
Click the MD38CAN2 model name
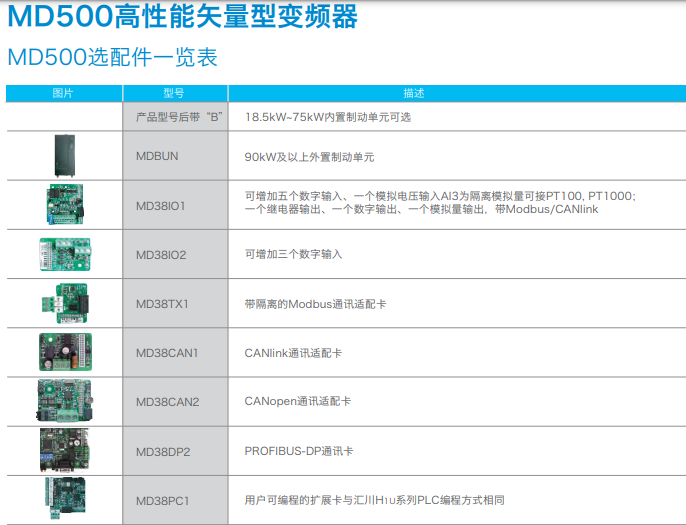tap(168, 402)
